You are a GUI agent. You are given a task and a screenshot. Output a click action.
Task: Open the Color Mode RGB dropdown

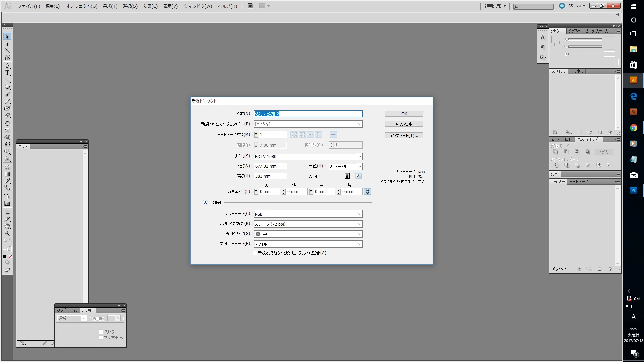308,214
